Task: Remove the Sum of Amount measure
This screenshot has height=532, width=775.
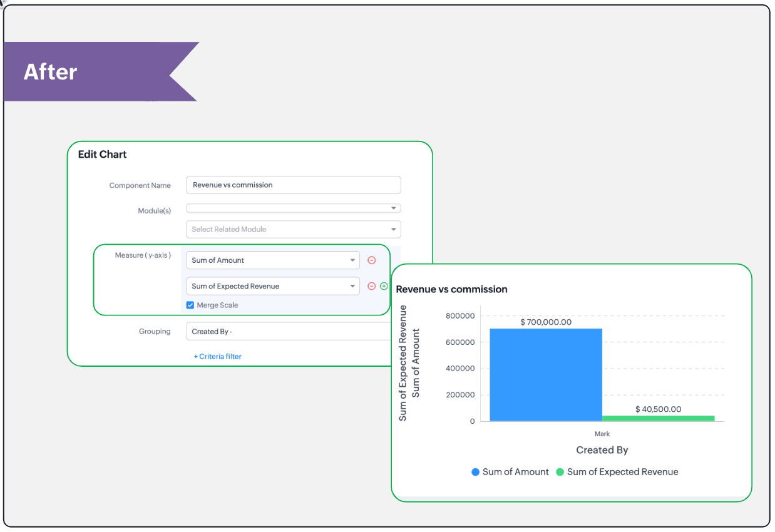Action: pos(371,260)
